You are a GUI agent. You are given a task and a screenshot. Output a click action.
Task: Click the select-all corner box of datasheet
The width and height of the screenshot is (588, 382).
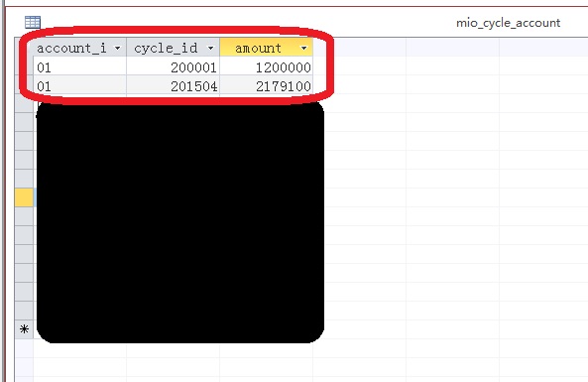tap(25, 48)
